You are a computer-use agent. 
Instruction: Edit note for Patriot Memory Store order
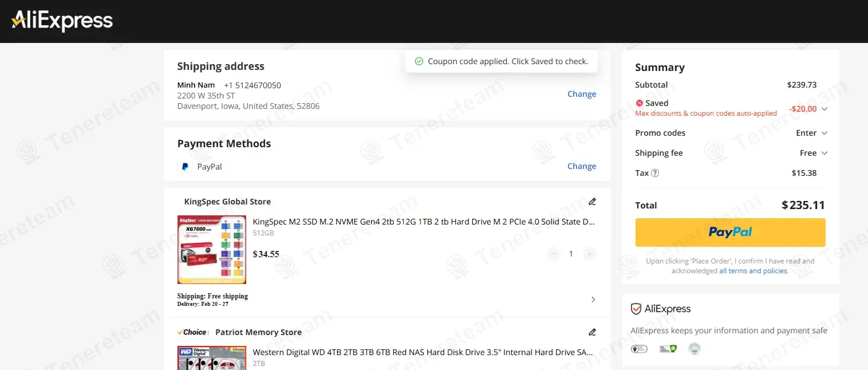592,332
